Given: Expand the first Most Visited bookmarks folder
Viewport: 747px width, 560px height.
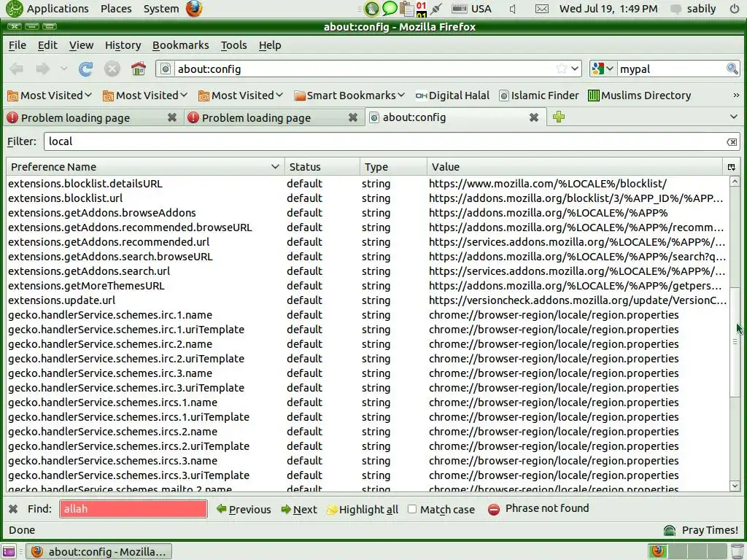Looking at the screenshot, I should coord(50,96).
